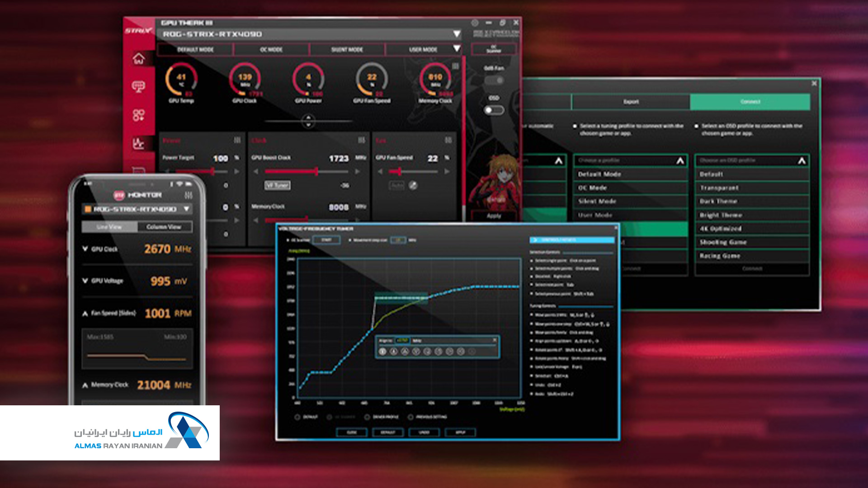Click the VF Tuner button
Viewport: 868px width, 488px height.
[278, 185]
